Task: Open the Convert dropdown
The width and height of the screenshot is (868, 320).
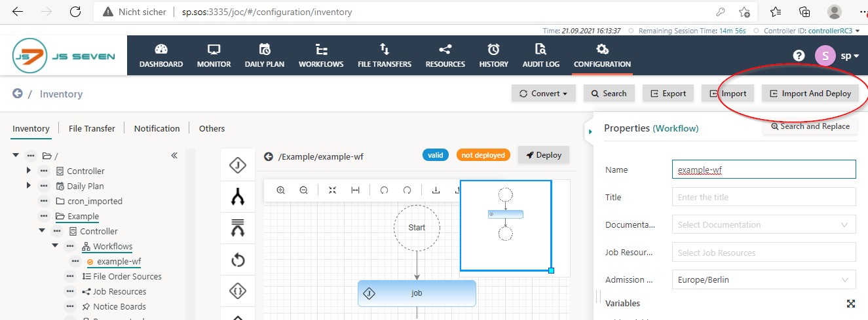Action: point(544,94)
